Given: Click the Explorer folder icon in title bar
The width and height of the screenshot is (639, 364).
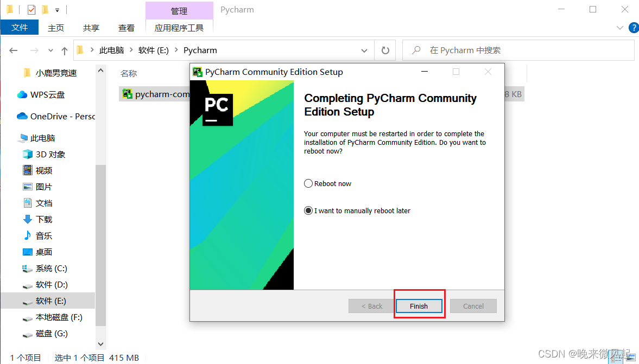Looking at the screenshot, I should pyautogui.click(x=10, y=9).
